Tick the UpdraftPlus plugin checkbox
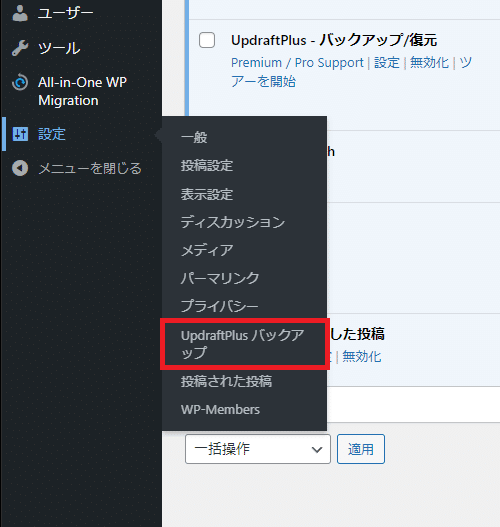This screenshot has width=500, height=527. pos(207,40)
